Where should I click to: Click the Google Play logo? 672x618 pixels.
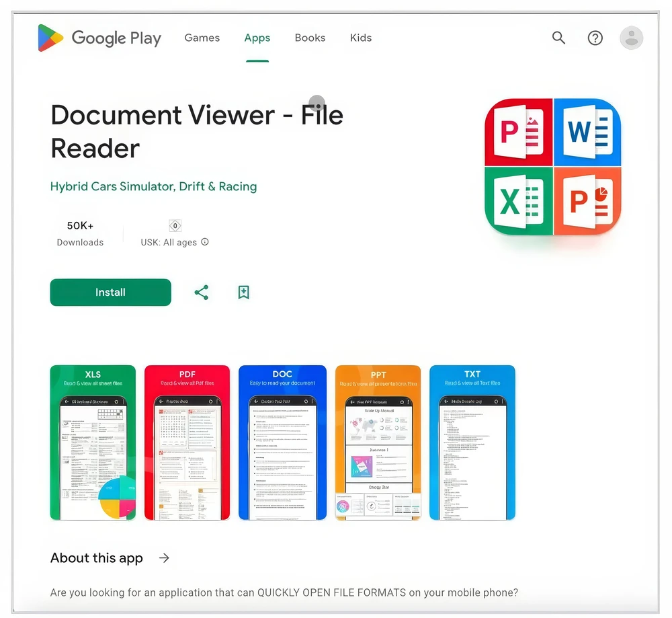(x=99, y=38)
